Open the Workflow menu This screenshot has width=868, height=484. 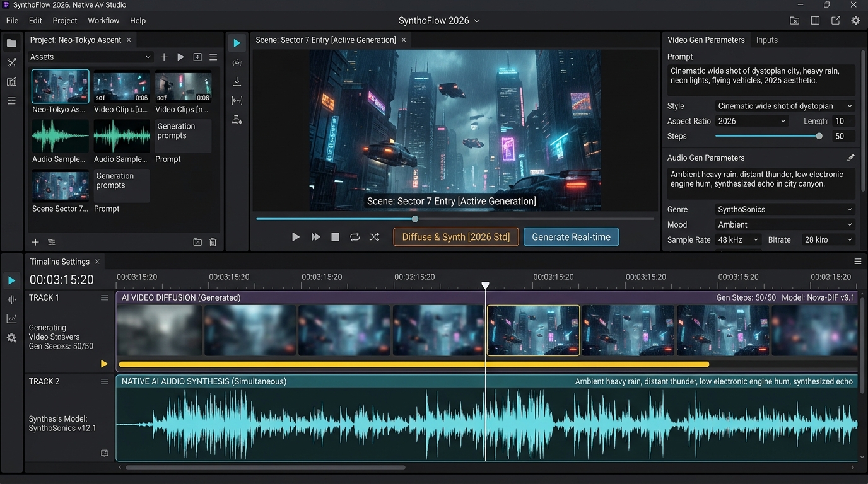(x=103, y=20)
